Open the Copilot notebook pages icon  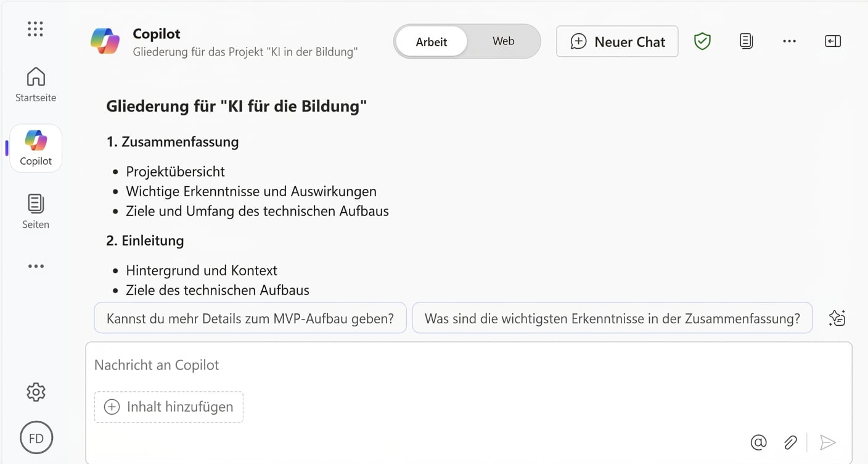746,41
